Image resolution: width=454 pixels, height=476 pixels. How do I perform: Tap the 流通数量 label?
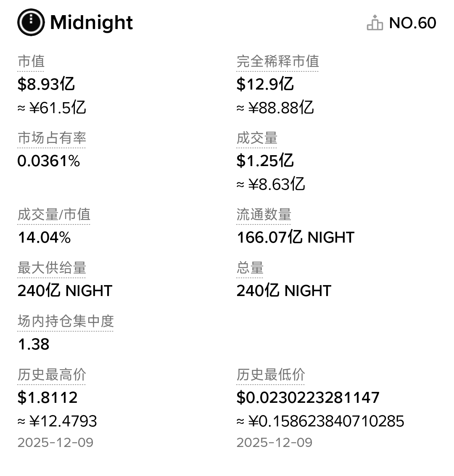click(x=264, y=214)
